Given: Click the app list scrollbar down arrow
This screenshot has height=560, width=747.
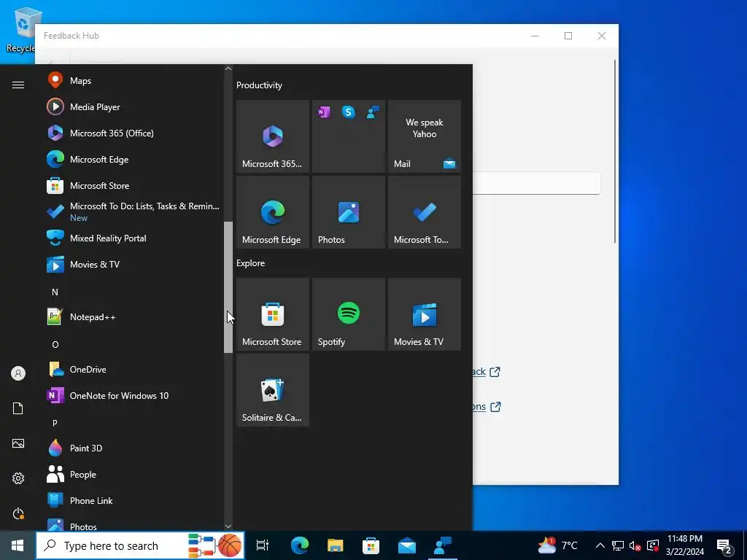Looking at the screenshot, I should pos(228,526).
